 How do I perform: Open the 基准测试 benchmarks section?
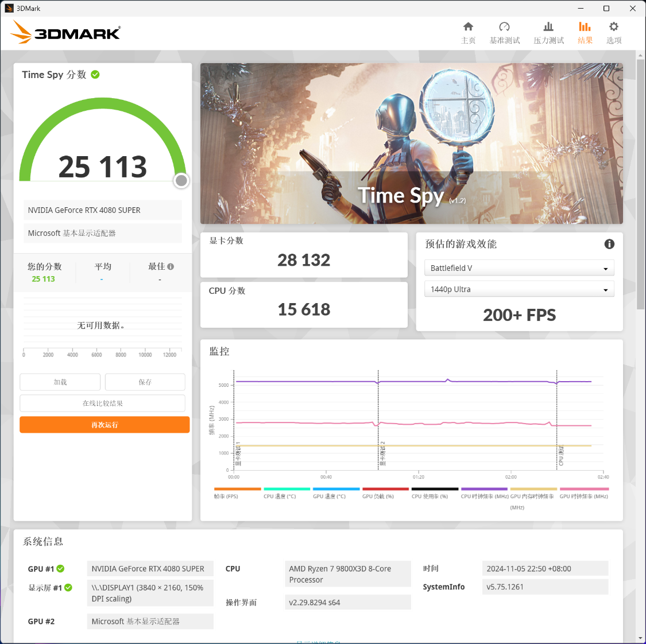[504, 33]
